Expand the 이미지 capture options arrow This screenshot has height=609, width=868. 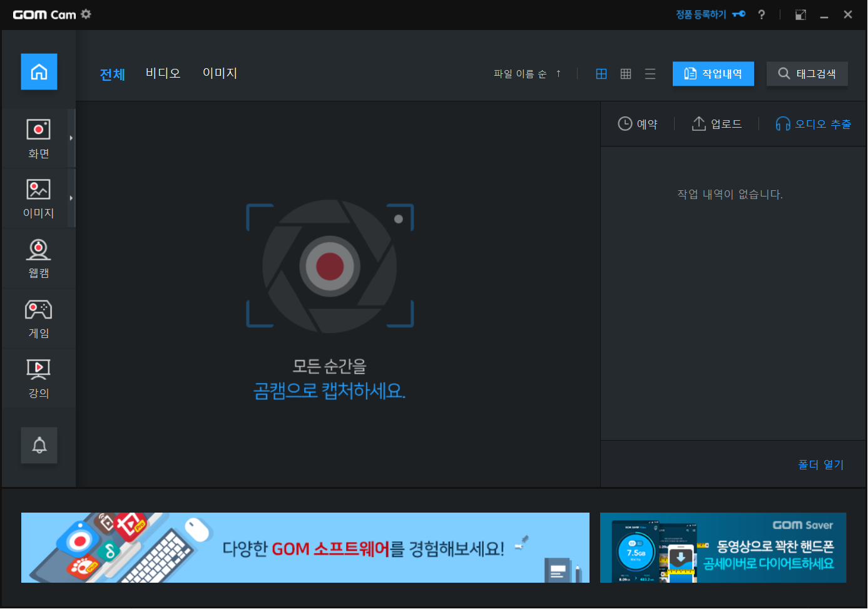point(71,198)
